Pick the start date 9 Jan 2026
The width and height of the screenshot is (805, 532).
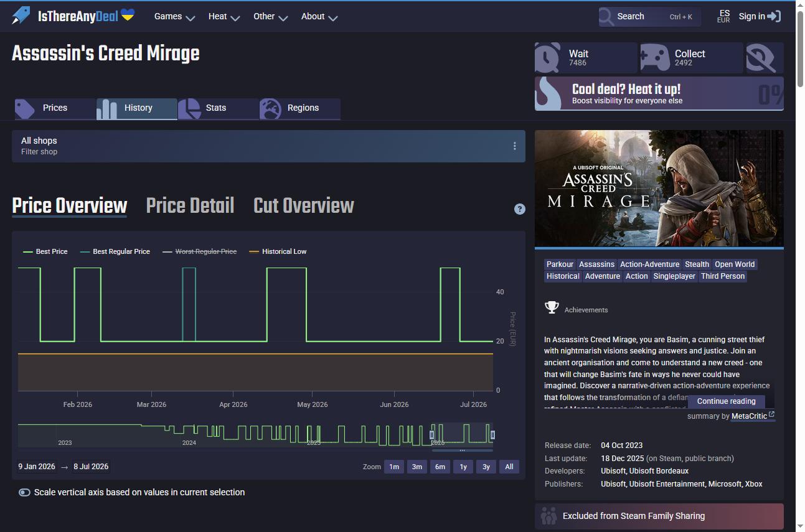click(37, 467)
